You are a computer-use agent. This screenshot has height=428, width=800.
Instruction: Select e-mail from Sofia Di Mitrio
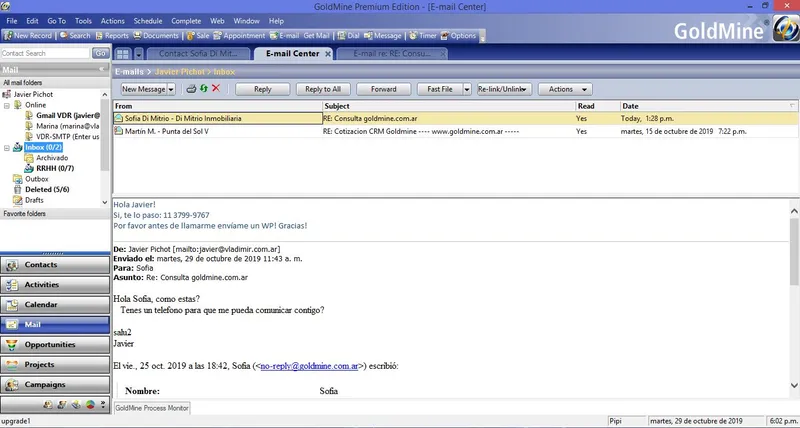[x=456, y=118]
